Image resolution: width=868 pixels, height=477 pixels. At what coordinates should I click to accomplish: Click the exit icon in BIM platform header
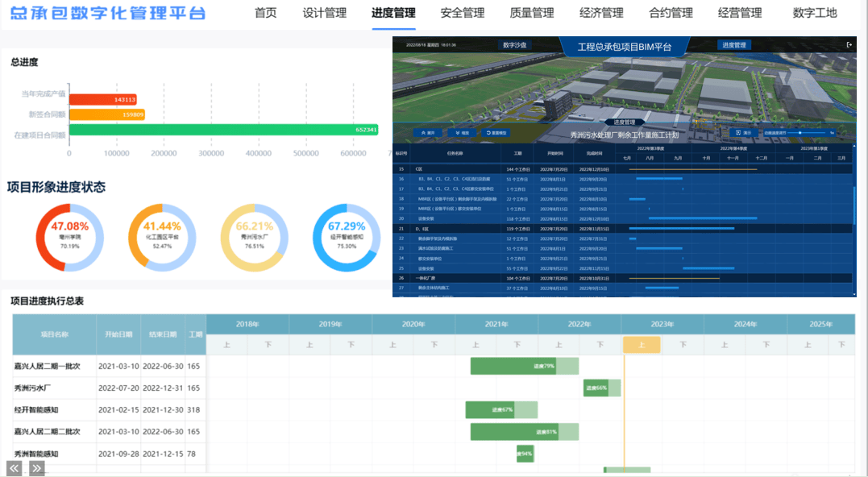[849, 45]
